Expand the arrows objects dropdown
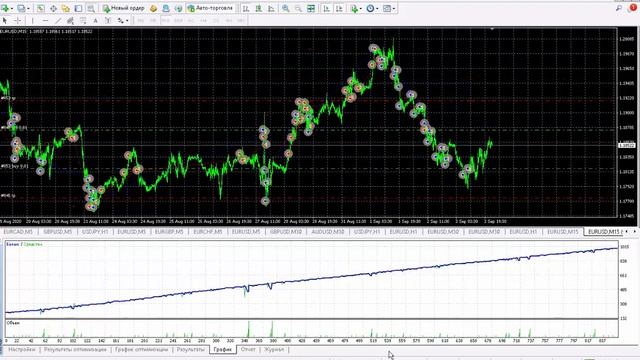640x360 pixels. 127,20
